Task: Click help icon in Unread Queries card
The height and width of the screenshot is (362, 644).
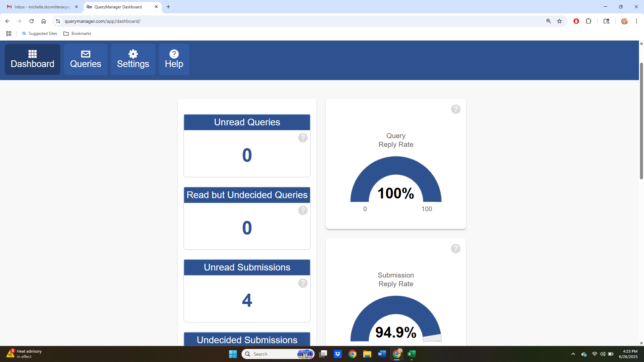Action: tap(303, 138)
